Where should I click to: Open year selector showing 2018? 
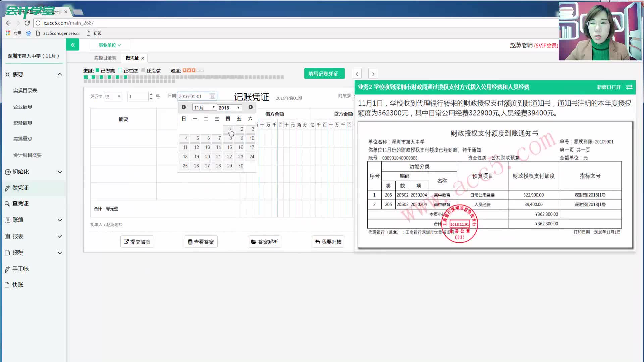point(229,107)
